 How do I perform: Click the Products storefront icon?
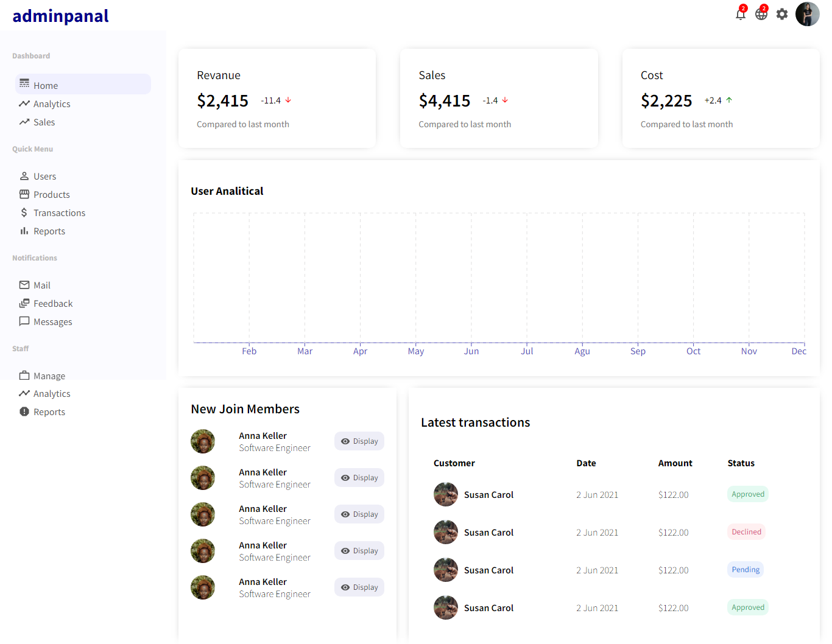[x=24, y=195]
